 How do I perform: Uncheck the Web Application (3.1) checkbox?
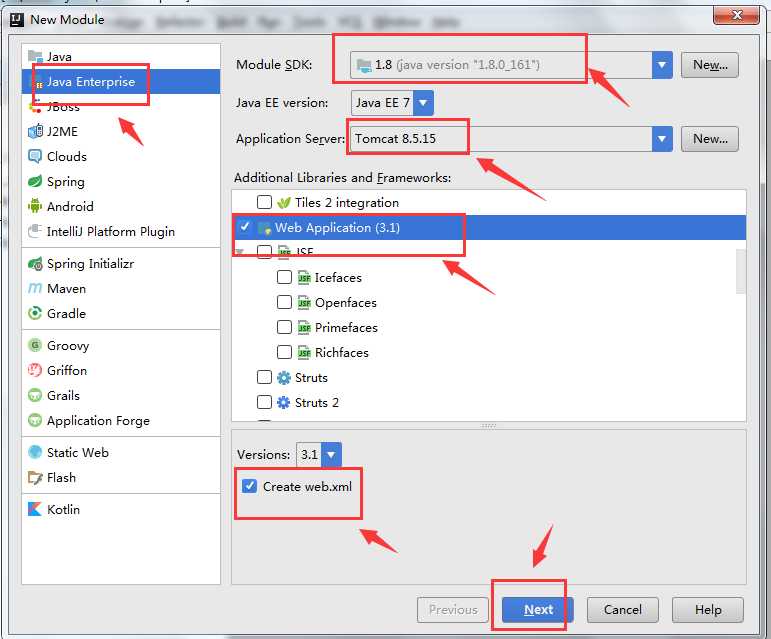[x=244, y=227]
